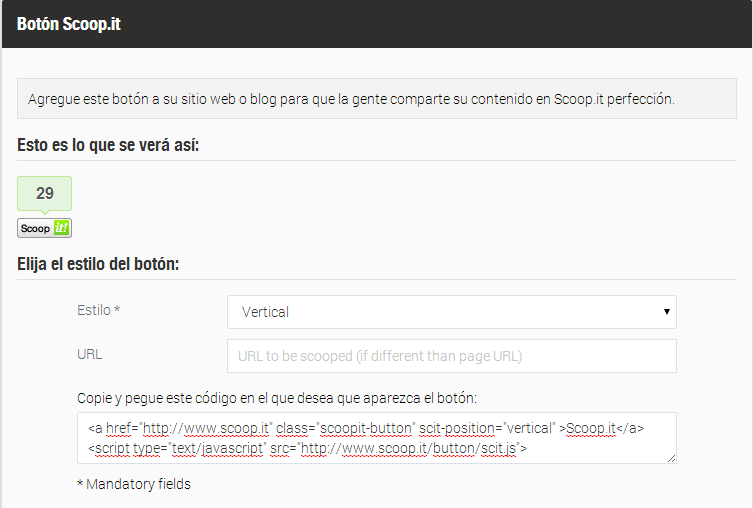Image resolution: width=753 pixels, height=508 pixels.
Task: Click the 'URL' field label
Action: point(90,354)
